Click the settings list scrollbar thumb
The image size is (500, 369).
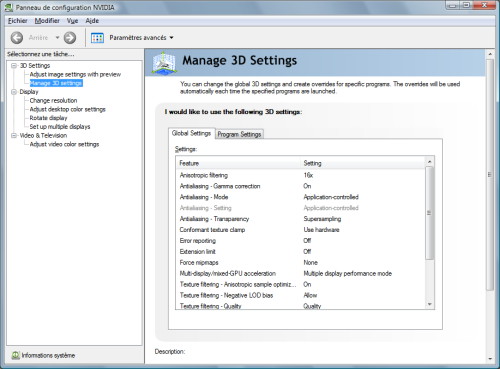tap(430, 213)
